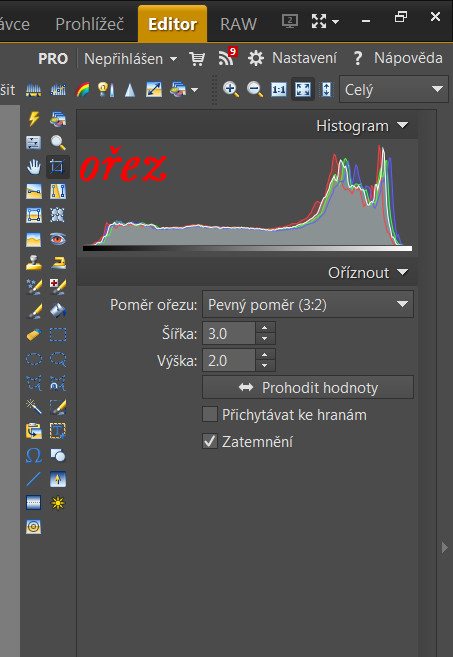Click the second monitor display icon
Image resolution: width=453 pixels, height=657 pixels.
pyautogui.click(x=290, y=21)
